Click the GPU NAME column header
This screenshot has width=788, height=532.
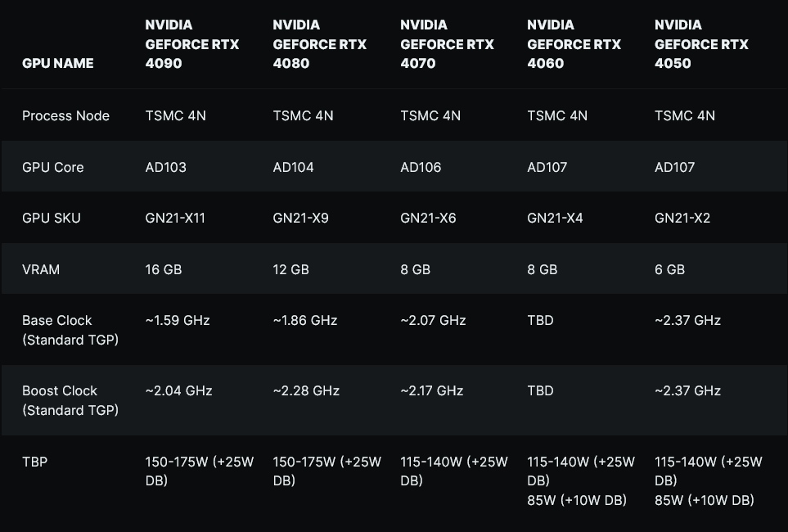(57, 63)
